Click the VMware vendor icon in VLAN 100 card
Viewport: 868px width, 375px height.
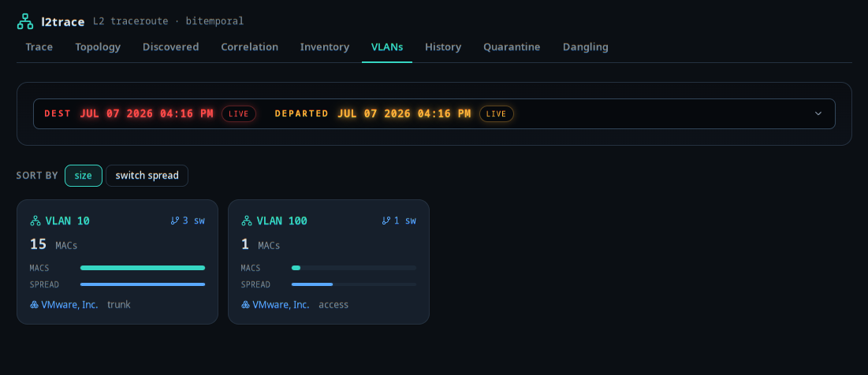[x=246, y=305]
